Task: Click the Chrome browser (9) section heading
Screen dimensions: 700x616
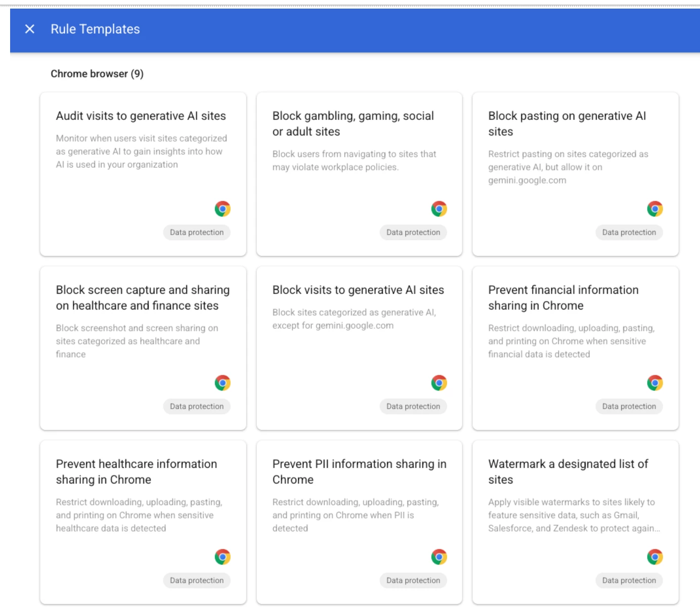Action: 97,74
